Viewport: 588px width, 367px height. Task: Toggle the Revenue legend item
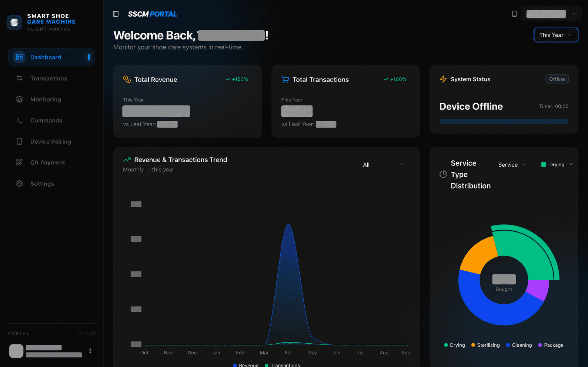tap(246, 365)
